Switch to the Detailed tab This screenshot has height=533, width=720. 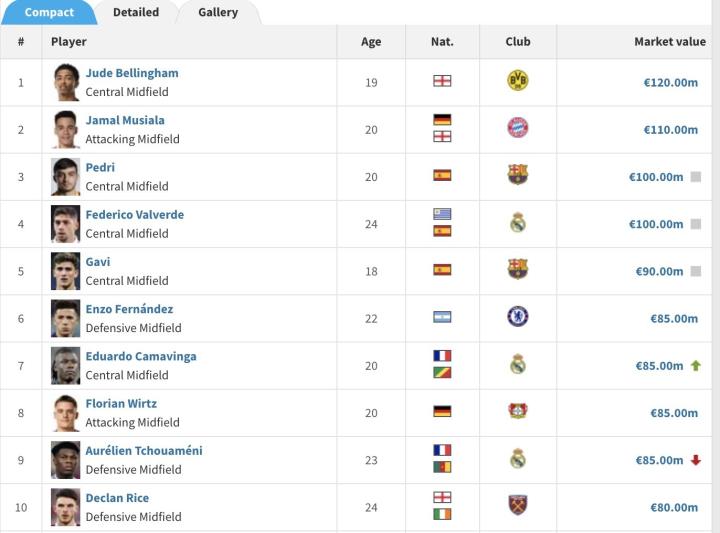[x=136, y=12]
